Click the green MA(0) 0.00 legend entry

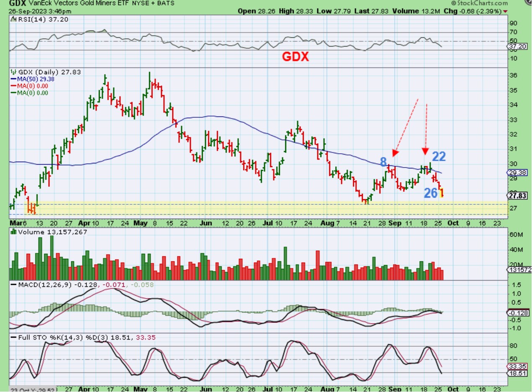click(29, 92)
